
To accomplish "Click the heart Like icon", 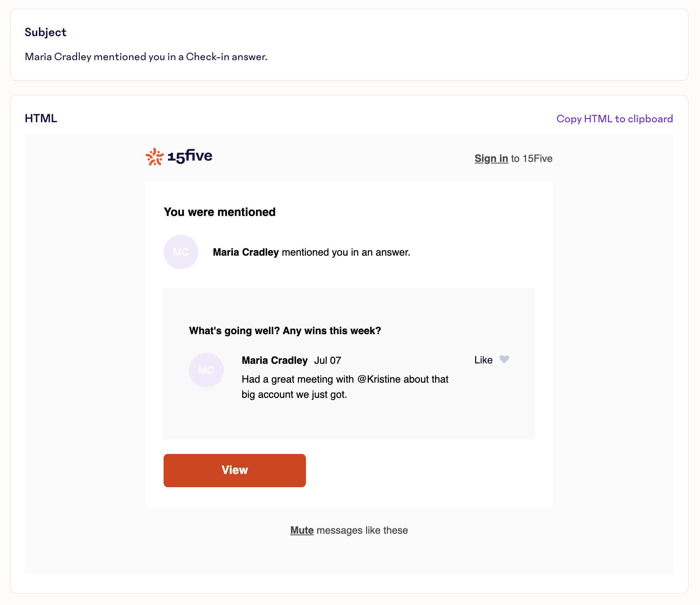I will pyautogui.click(x=504, y=359).
